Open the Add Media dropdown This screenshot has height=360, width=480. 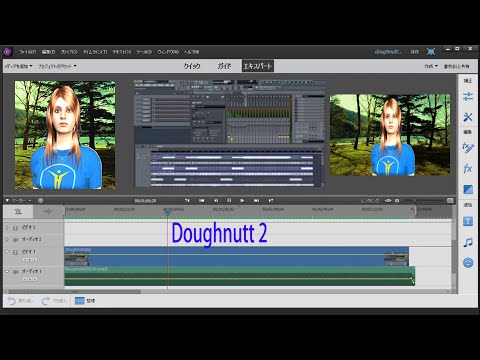pyautogui.click(x=18, y=66)
